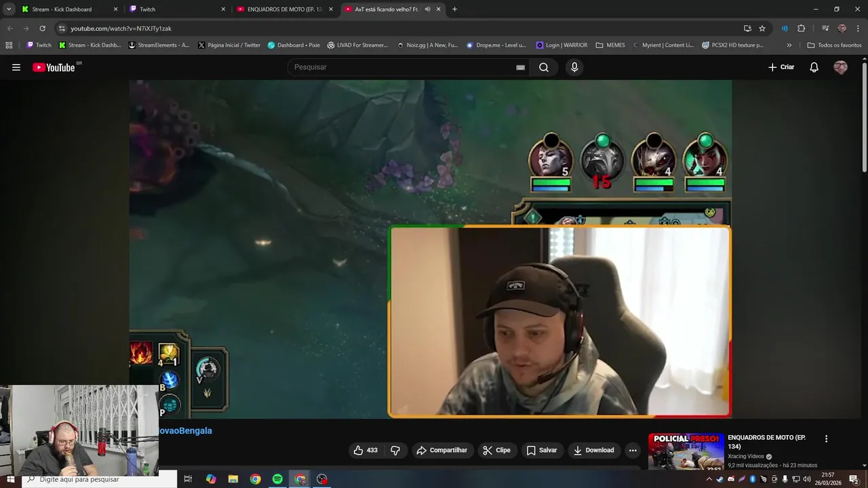868x488 pixels.
Task: Open the Chrome three-dot menu
Action: click(857, 28)
